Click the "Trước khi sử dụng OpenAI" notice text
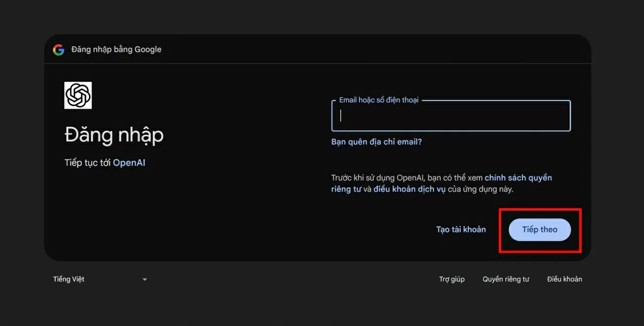Image resolution: width=644 pixels, height=326 pixels. click(378, 178)
